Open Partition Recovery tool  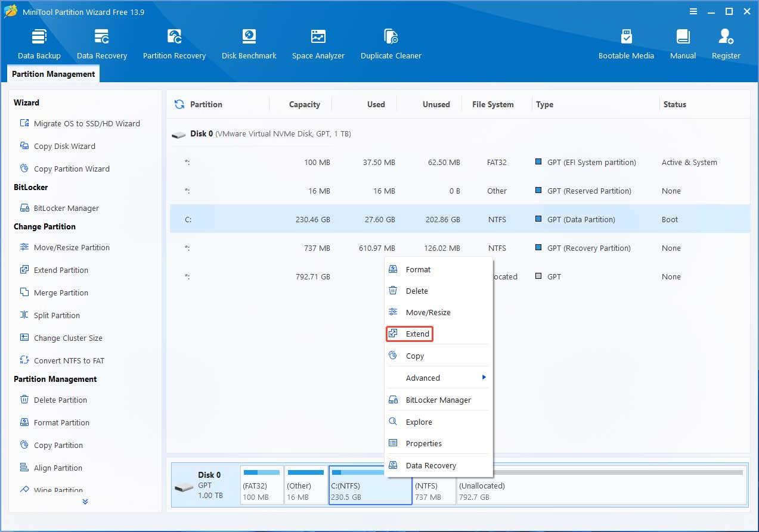[x=174, y=44]
